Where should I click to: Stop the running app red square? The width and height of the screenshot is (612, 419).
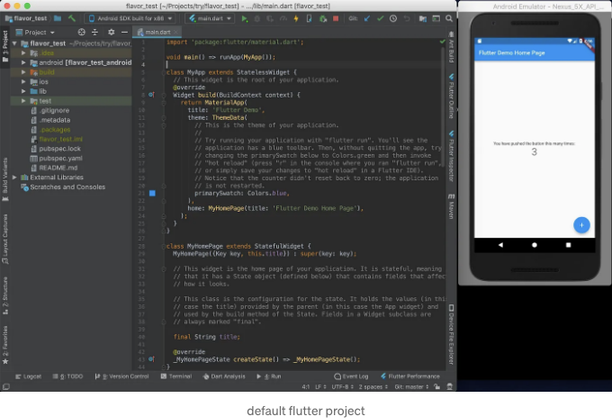(335, 18)
